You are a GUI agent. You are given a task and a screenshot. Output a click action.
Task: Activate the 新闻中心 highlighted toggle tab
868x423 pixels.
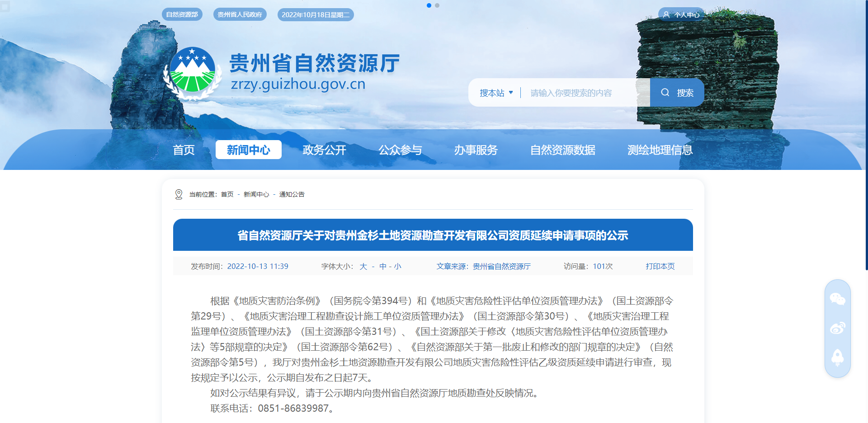click(x=248, y=150)
